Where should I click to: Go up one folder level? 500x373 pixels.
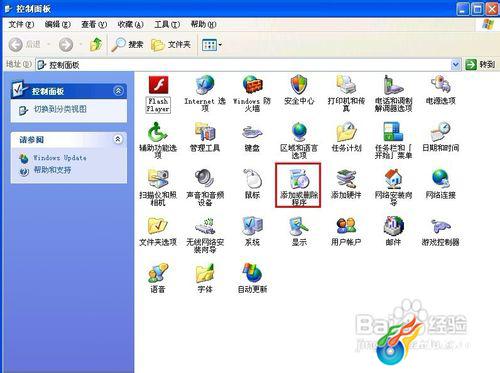coord(96,44)
